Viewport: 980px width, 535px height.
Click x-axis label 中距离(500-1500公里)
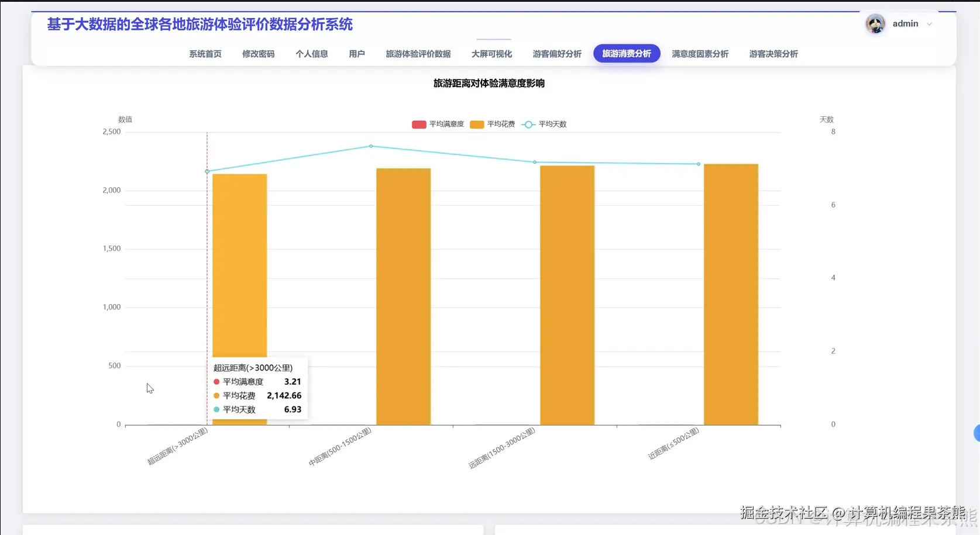click(x=340, y=447)
